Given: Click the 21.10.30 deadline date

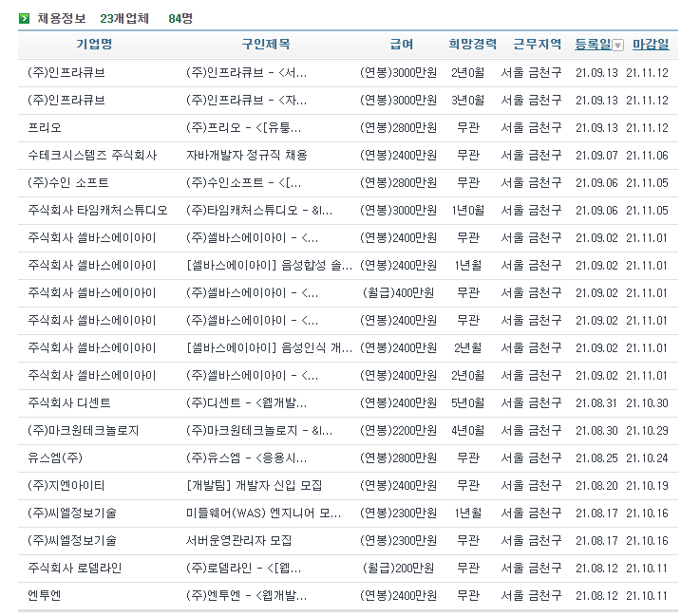Looking at the screenshot, I should click(647, 402).
